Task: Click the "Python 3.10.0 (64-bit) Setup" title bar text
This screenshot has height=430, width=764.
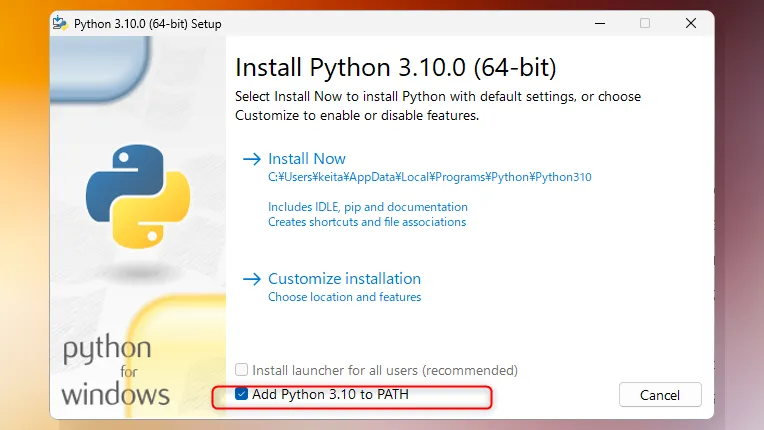Action: click(148, 24)
